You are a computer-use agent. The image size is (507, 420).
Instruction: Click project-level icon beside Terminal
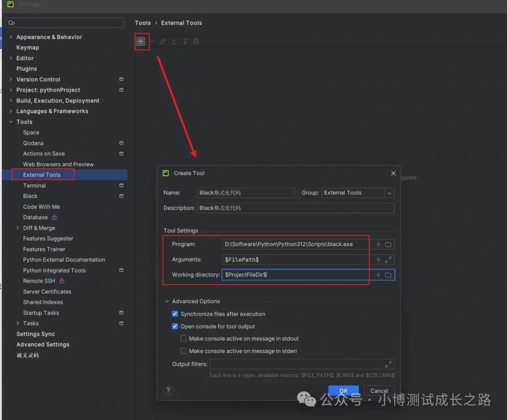coord(121,186)
